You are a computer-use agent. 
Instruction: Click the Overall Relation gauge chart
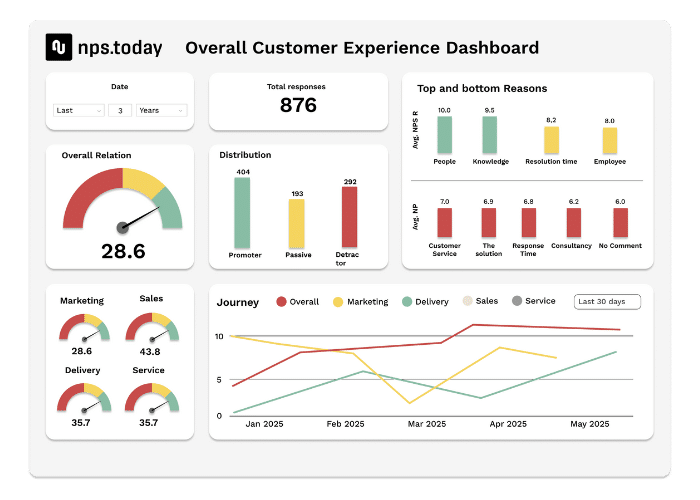coord(122,202)
